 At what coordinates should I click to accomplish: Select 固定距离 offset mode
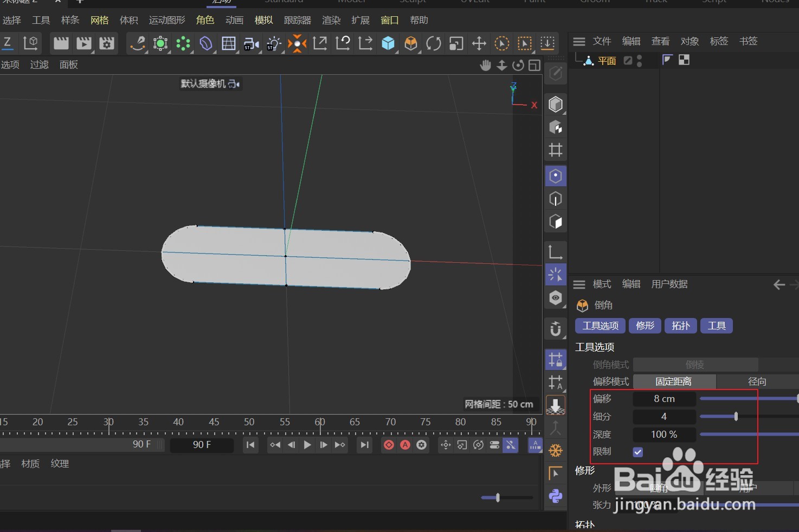pyautogui.click(x=674, y=381)
